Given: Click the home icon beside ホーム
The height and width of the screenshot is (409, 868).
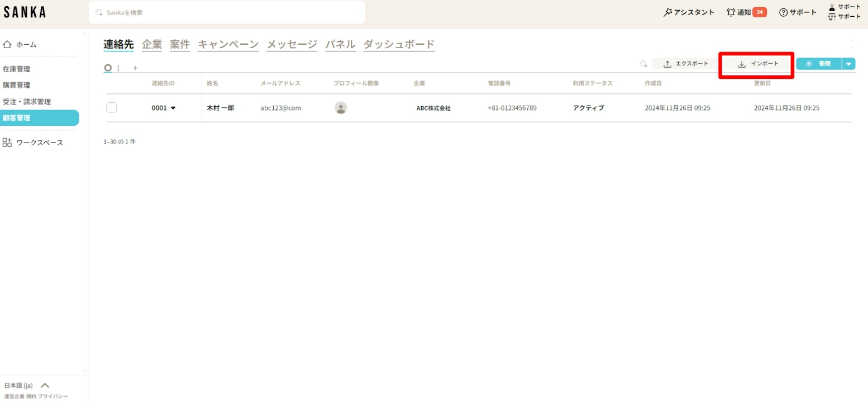Looking at the screenshot, I should 7,44.
